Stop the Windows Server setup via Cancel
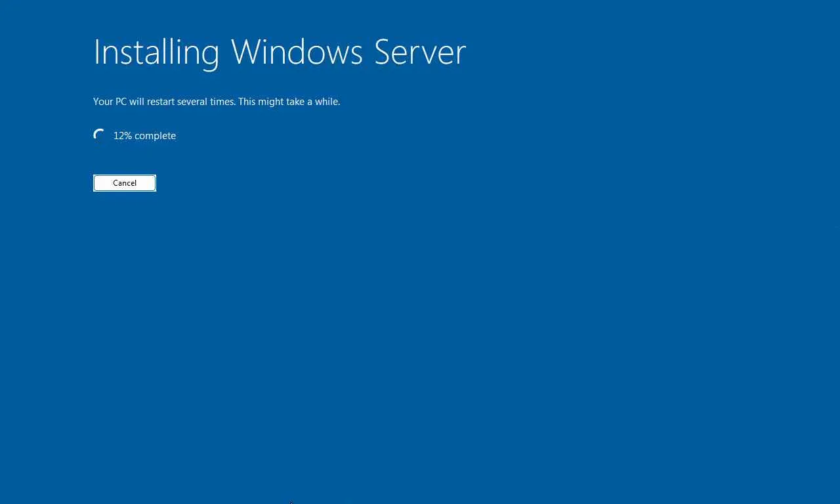Image resolution: width=840 pixels, height=504 pixels. pyautogui.click(x=125, y=183)
